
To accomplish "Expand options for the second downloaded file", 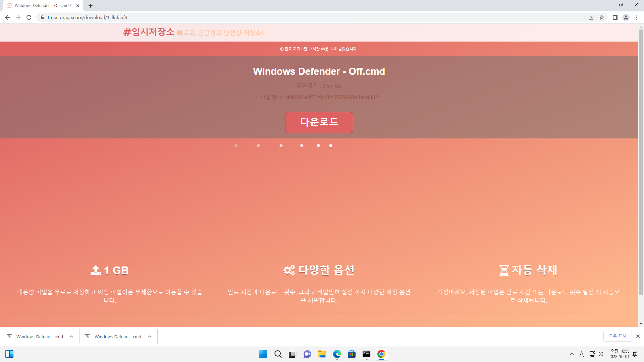I will click(x=150, y=337).
